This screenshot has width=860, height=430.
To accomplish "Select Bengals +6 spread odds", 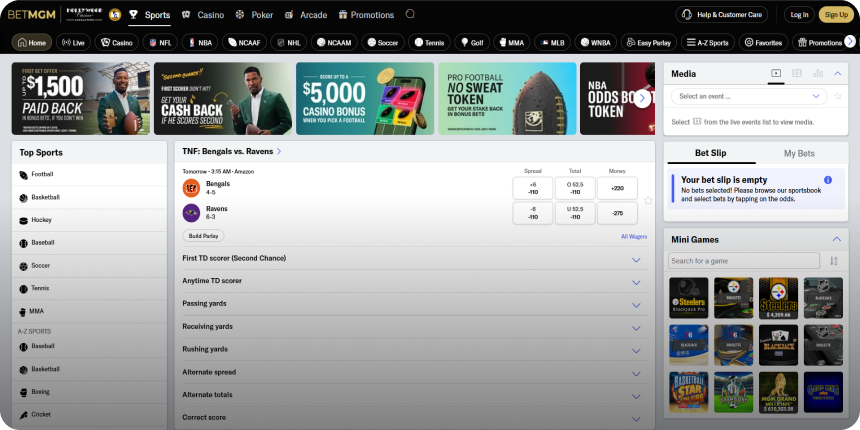I will click(533, 188).
